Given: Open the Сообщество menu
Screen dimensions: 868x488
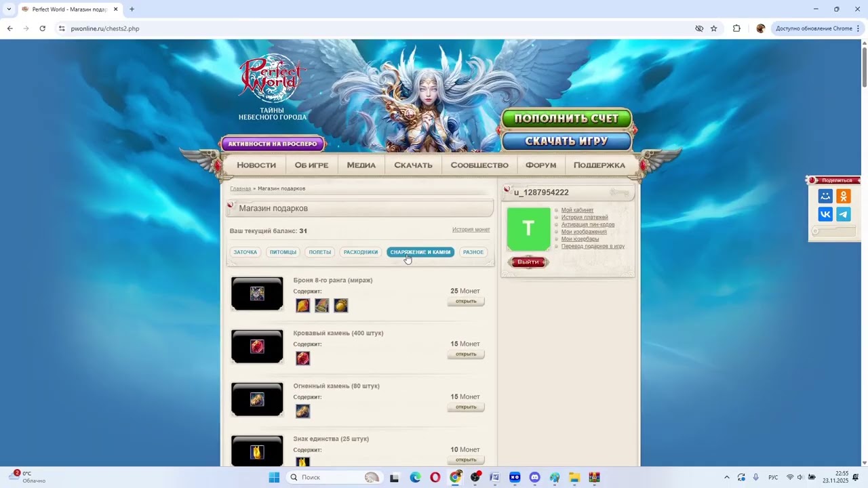Looking at the screenshot, I should click(x=479, y=165).
